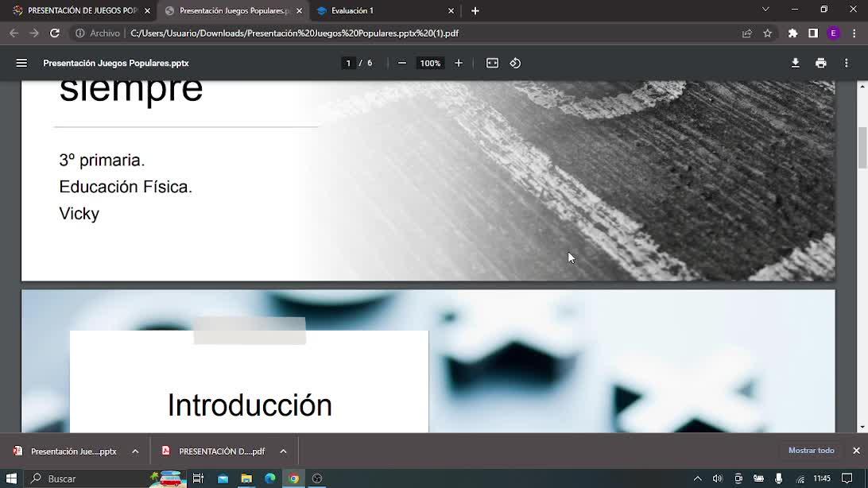The height and width of the screenshot is (488, 868).
Task: Show hidden system tray icons
Action: [698, 478]
